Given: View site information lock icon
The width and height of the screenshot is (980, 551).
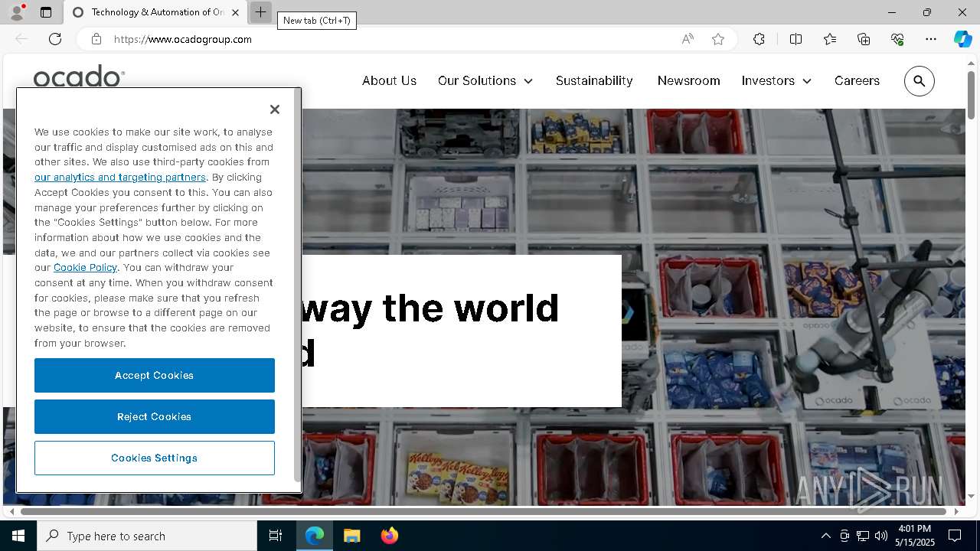Looking at the screenshot, I should 96,39.
